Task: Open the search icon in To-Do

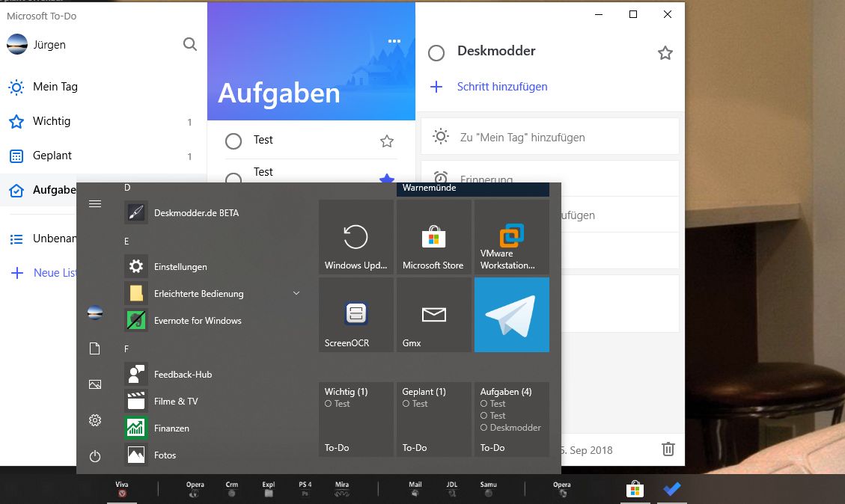Action: (189, 44)
